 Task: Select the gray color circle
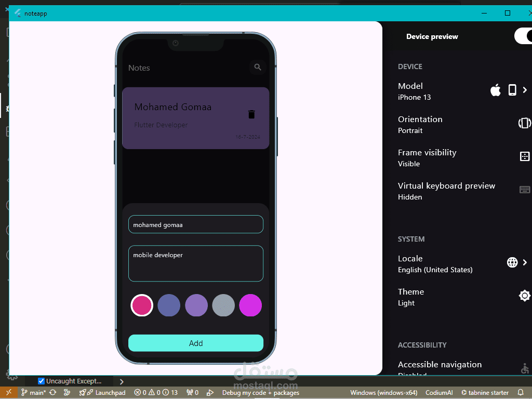223,305
